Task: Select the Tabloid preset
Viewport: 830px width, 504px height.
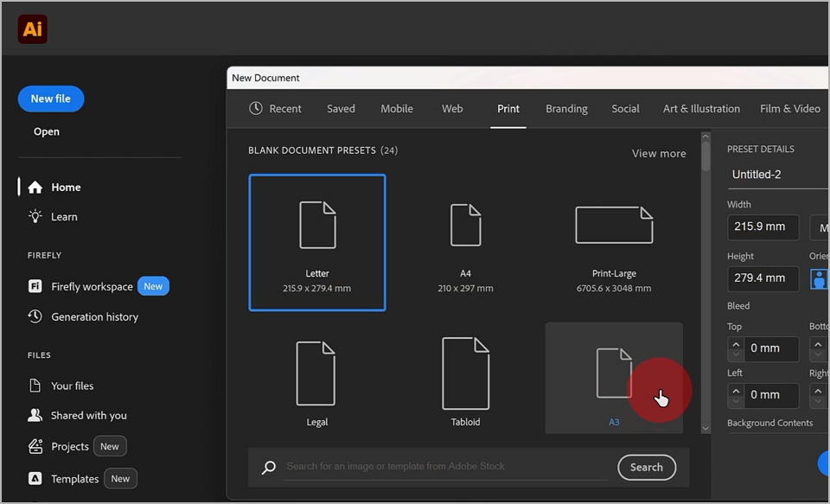Action: (x=465, y=378)
